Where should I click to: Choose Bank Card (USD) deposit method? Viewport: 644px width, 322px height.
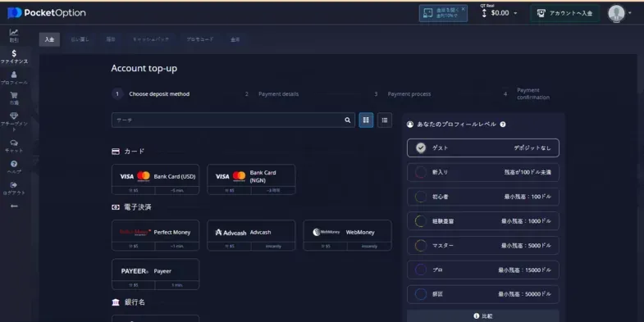(x=155, y=179)
